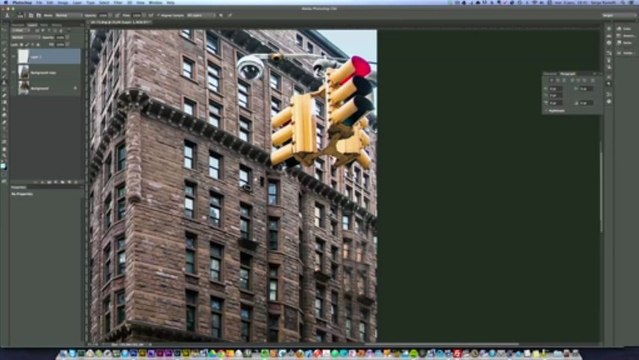The width and height of the screenshot is (639, 360).
Task: Open the brush preset picker
Action: click(20, 15)
